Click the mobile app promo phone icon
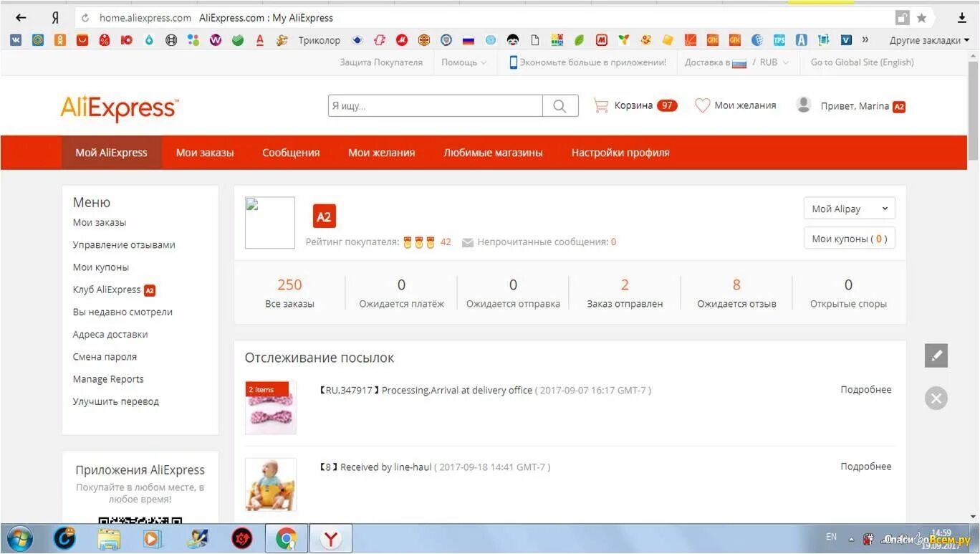The image size is (980, 554). (513, 62)
